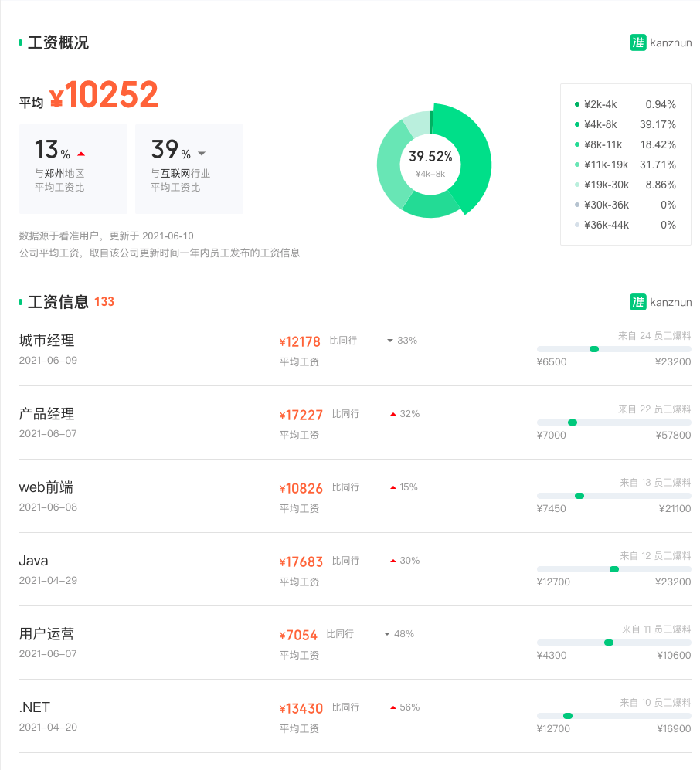Click the 0.94% legend value
This screenshot has width=700, height=770.
coord(661,104)
